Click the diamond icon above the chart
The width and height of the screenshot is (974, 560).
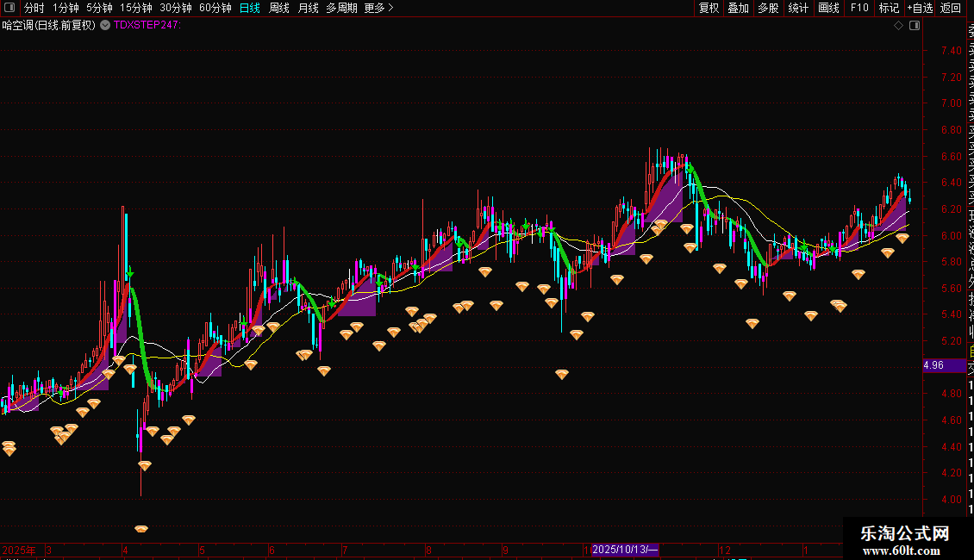[898, 26]
